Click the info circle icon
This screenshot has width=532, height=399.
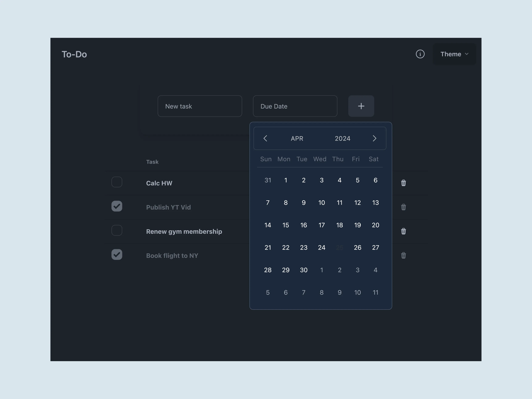[x=420, y=54]
